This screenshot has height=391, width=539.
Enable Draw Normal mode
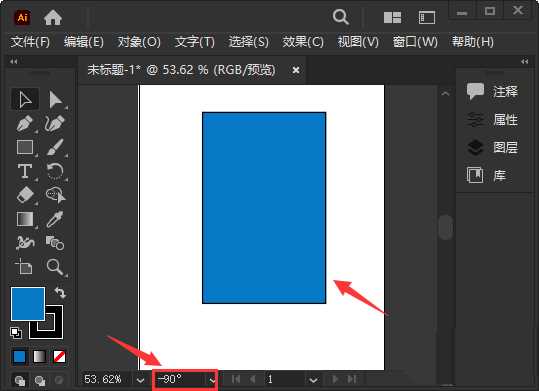click(x=20, y=381)
